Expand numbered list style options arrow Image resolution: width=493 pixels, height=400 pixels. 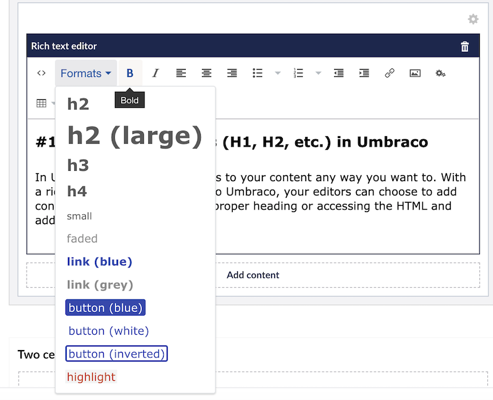pyautogui.click(x=318, y=73)
